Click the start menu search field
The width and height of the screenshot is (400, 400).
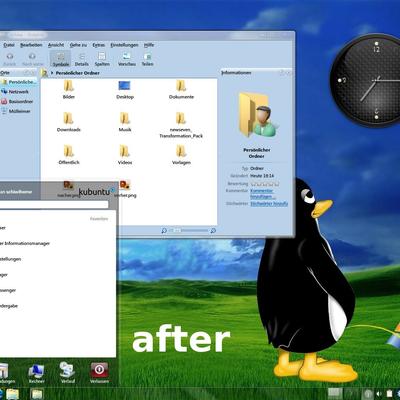point(54,204)
